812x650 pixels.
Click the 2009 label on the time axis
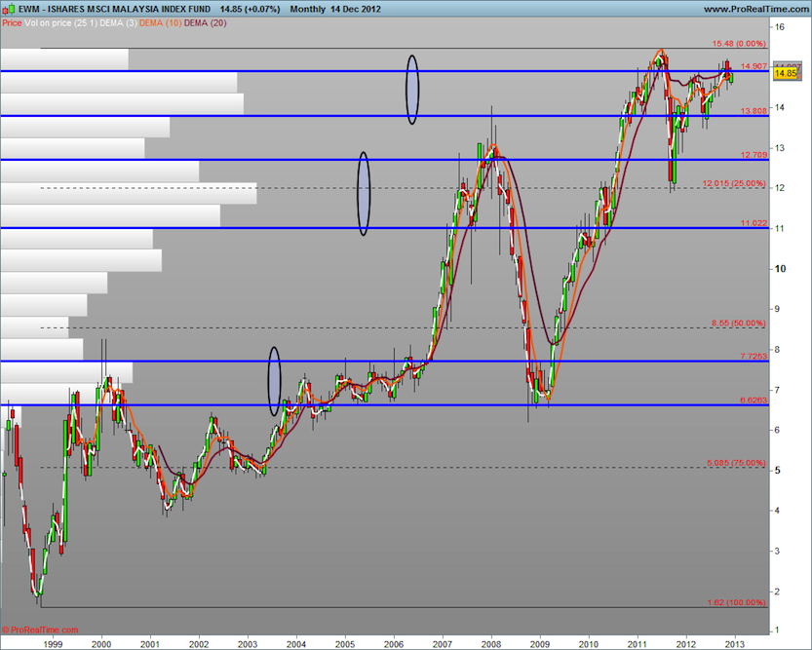tap(540, 644)
